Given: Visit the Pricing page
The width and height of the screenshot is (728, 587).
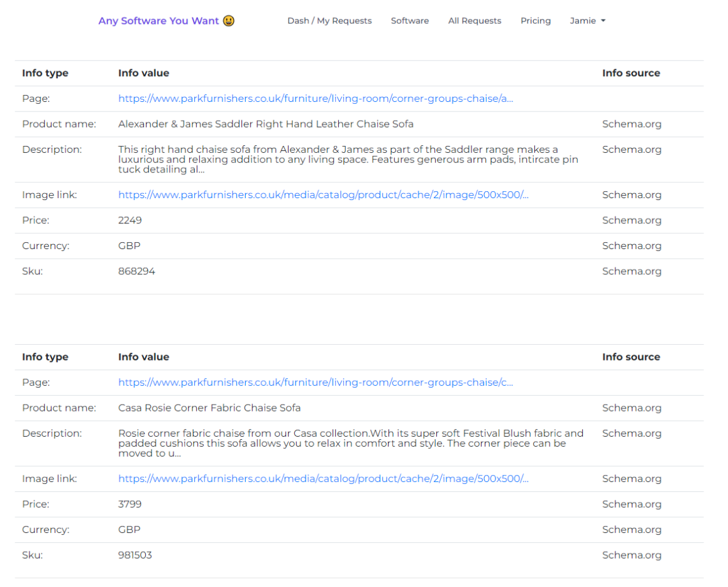Looking at the screenshot, I should click(536, 21).
